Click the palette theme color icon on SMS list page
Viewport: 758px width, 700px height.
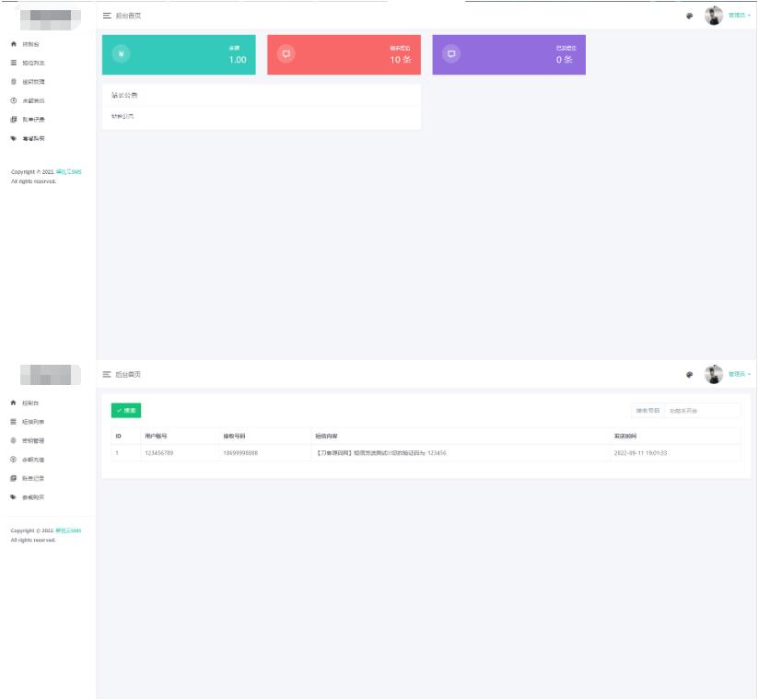click(689, 374)
